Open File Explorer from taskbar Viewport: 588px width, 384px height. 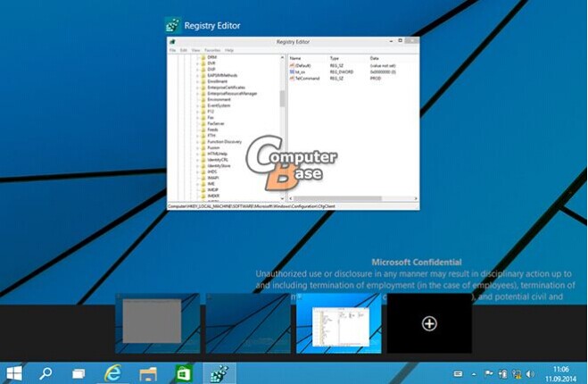click(x=148, y=374)
